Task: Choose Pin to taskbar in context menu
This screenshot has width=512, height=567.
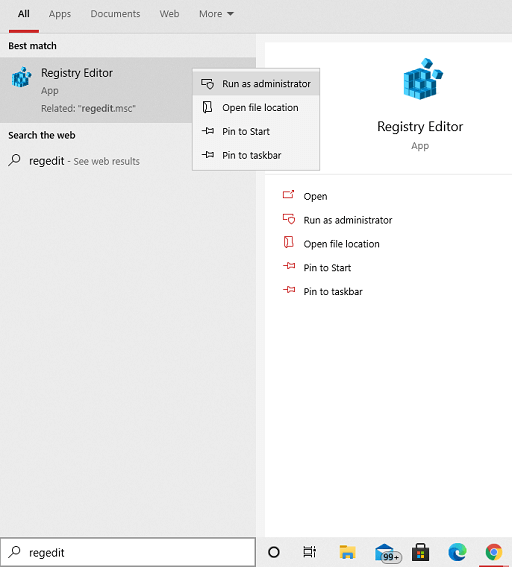Action: coord(256,155)
